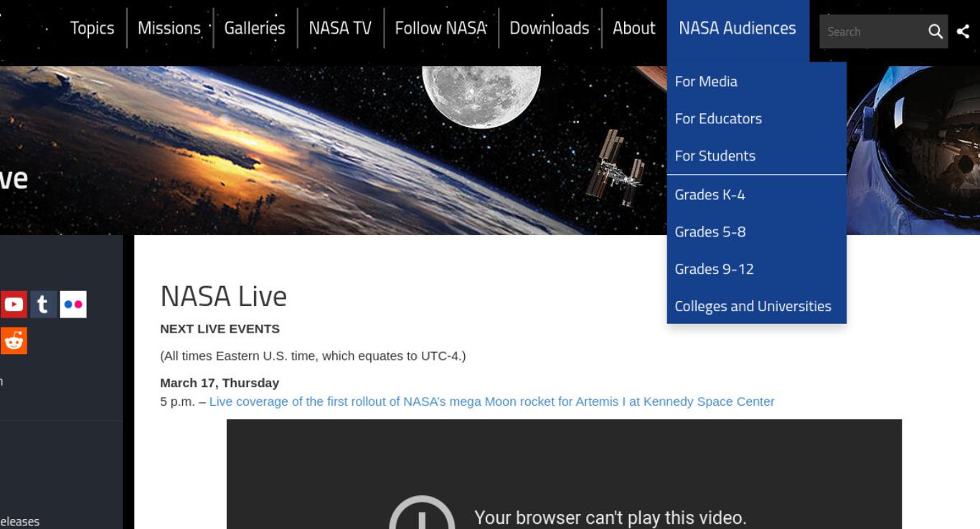980x529 pixels.
Task: Click the NASA Live heading
Action: (x=223, y=296)
